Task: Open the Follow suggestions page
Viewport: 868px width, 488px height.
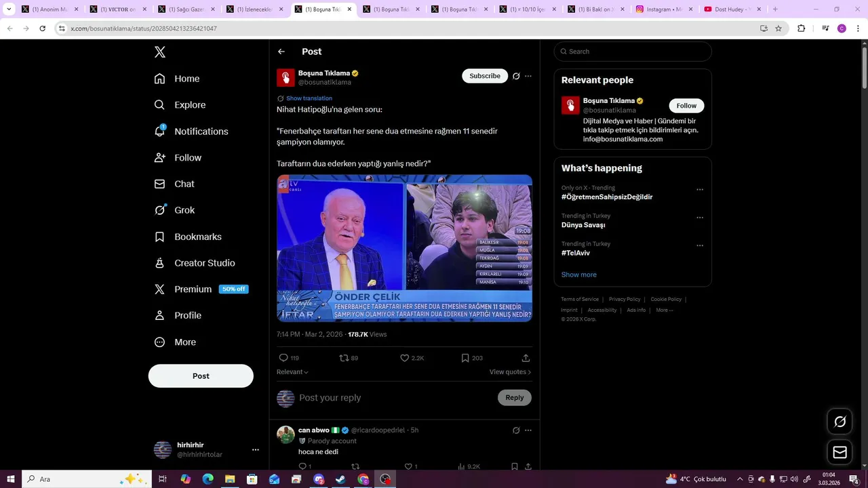Action: click(178, 157)
